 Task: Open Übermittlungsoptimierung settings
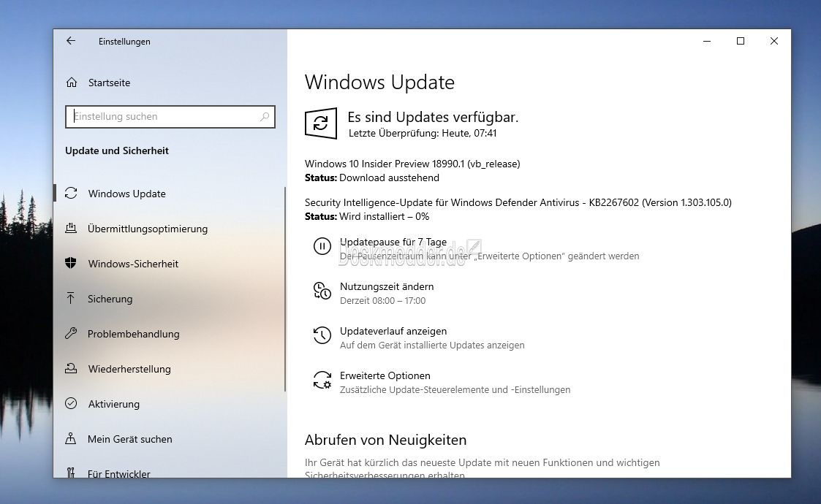coord(147,229)
